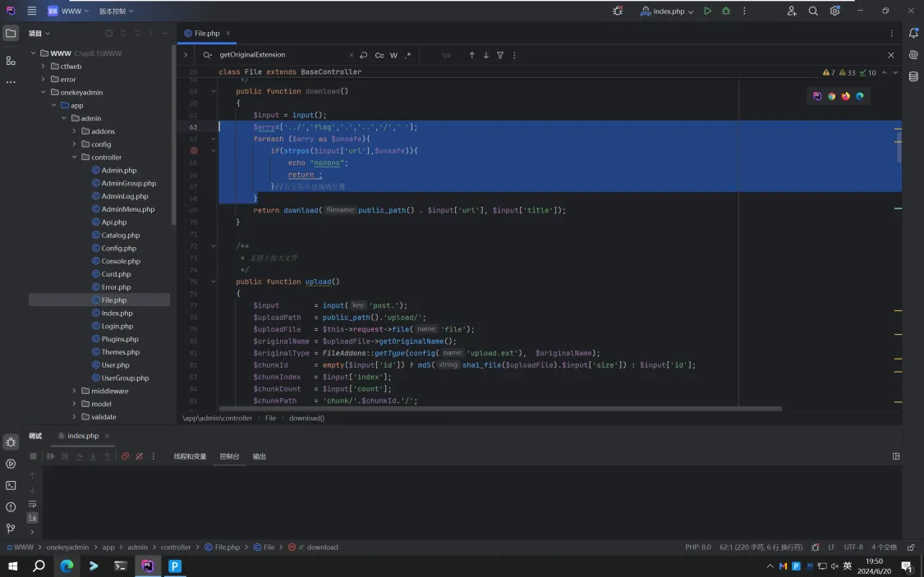Select the index.php debug session tab
The width and height of the screenshot is (924, 577).
coord(82,436)
